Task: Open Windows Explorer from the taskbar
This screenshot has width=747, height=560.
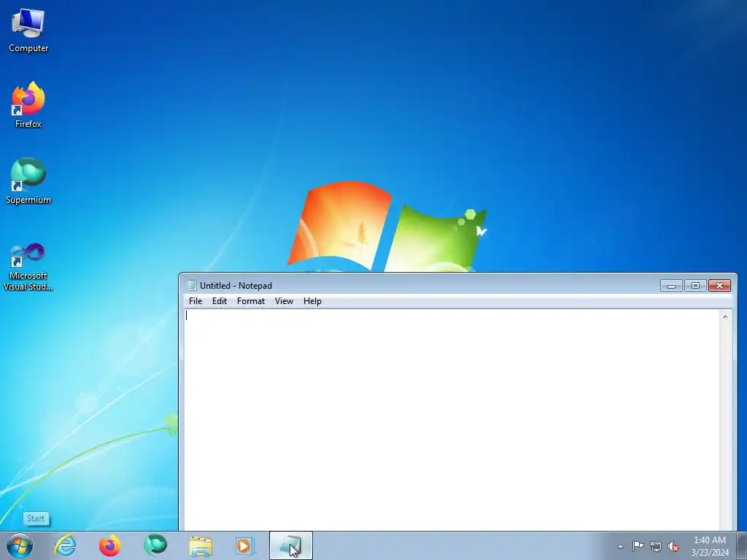Action: click(x=201, y=545)
